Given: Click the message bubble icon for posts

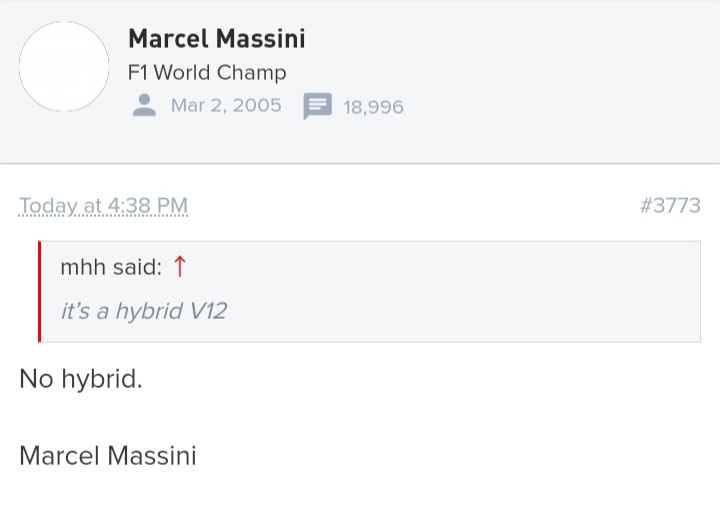Looking at the screenshot, I should tap(317, 106).
